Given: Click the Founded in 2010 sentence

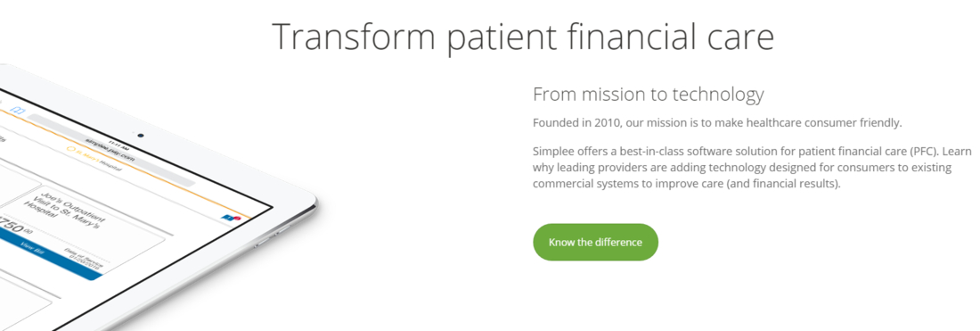Looking at the screenshot, I should tap(717, 122).
